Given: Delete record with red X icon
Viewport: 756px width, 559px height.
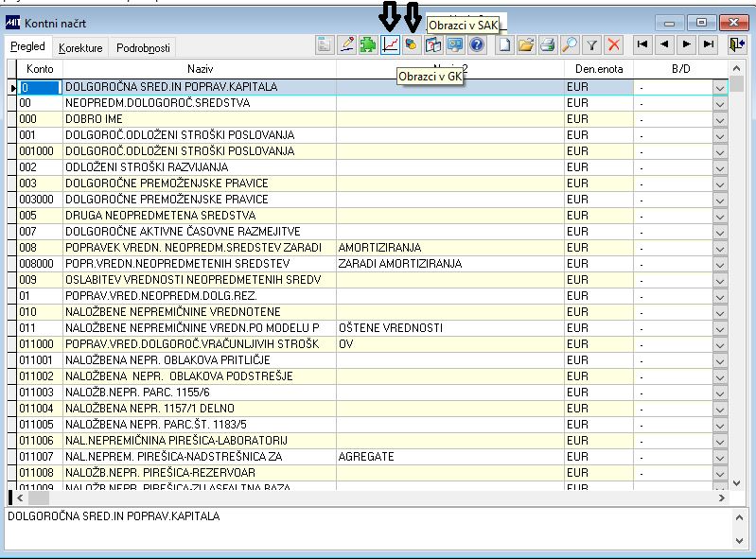Looking at the screenshot, I should tap(613, 44).
